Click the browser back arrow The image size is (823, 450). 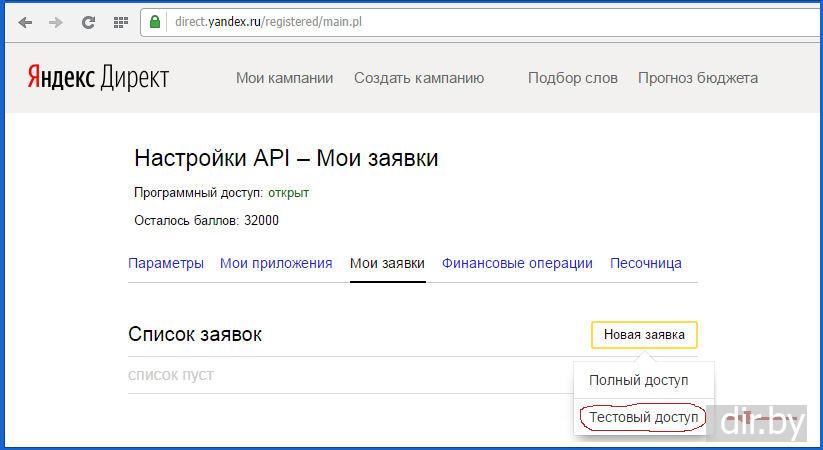25,22
